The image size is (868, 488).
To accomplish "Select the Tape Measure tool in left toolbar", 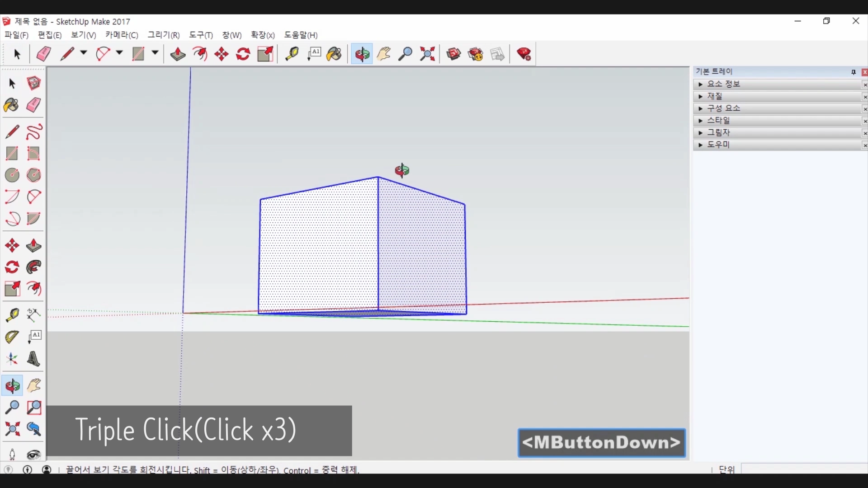I will pyautogui.click(x=12, y=315).
